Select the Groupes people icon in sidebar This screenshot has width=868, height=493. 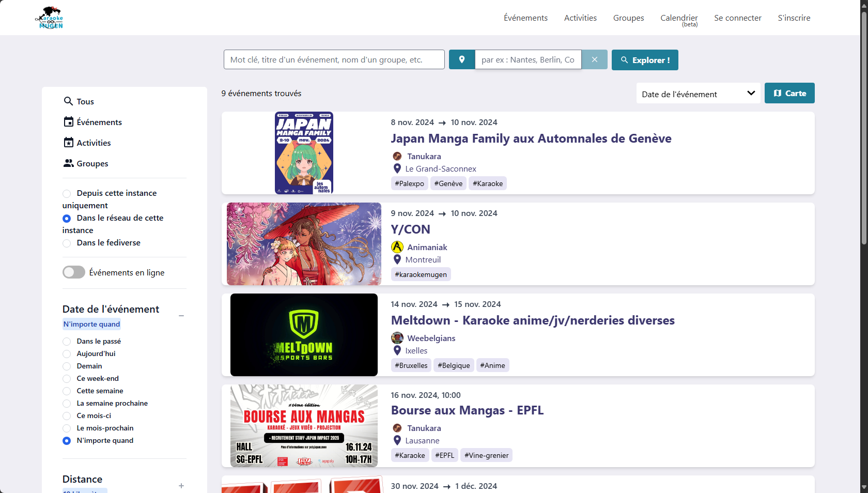click(x=69, y=163)
